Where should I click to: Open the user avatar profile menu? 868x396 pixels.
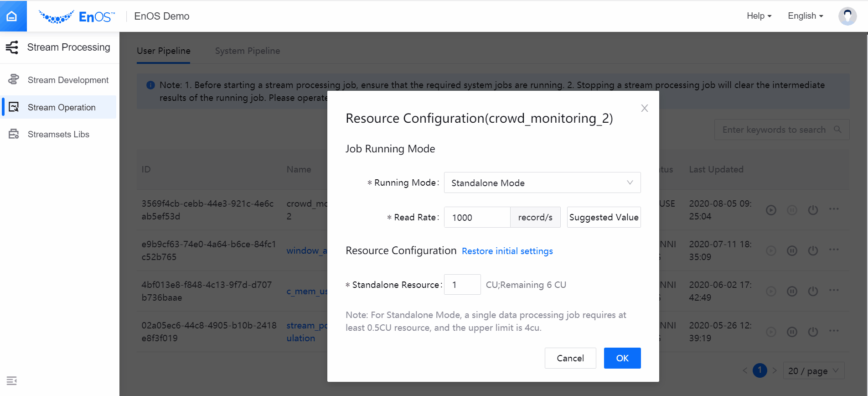[847, 16]
